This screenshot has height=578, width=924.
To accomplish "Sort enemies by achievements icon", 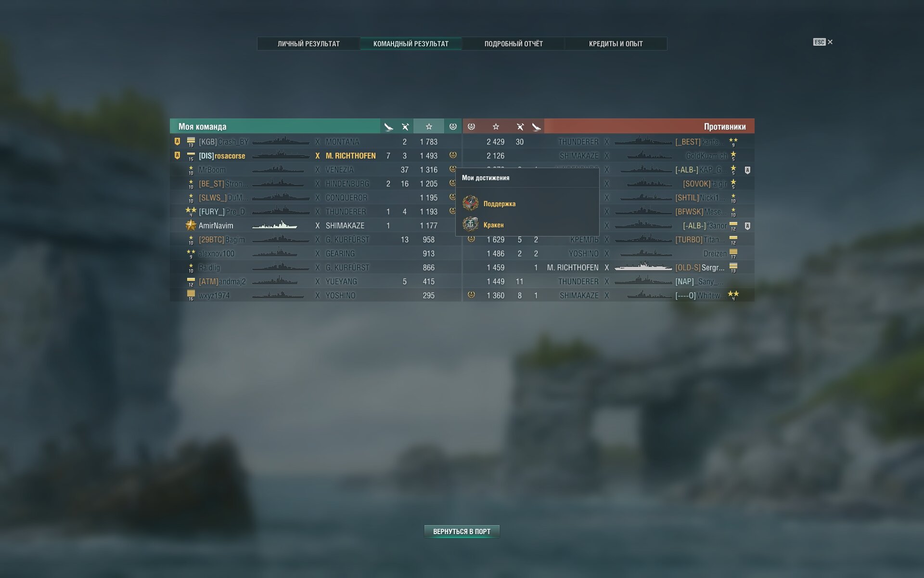I will (472, 127).
